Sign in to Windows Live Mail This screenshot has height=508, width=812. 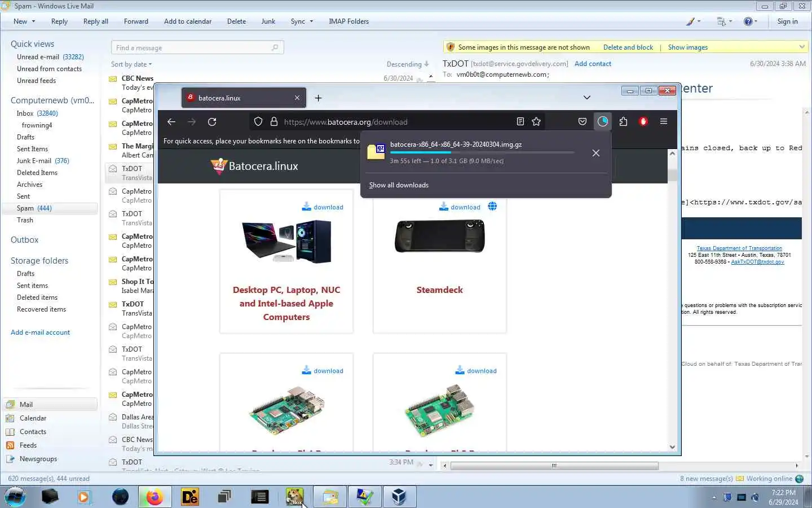pos(787,21)
